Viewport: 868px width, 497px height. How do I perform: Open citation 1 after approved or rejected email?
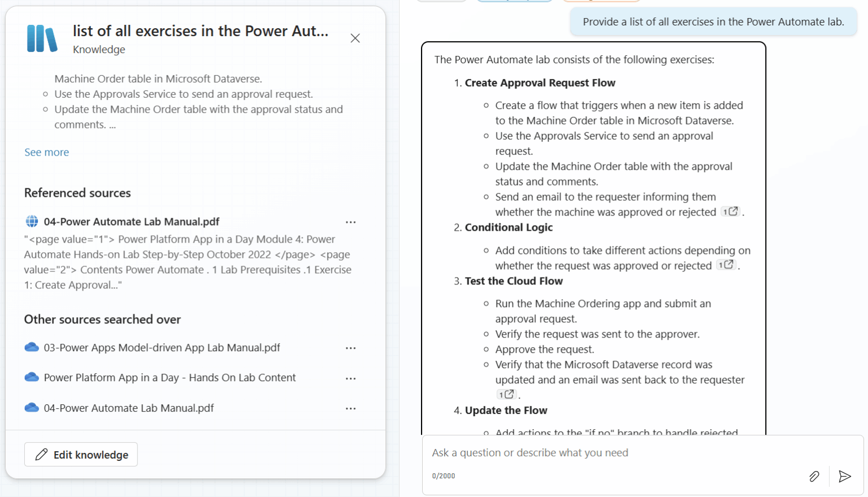730,212
